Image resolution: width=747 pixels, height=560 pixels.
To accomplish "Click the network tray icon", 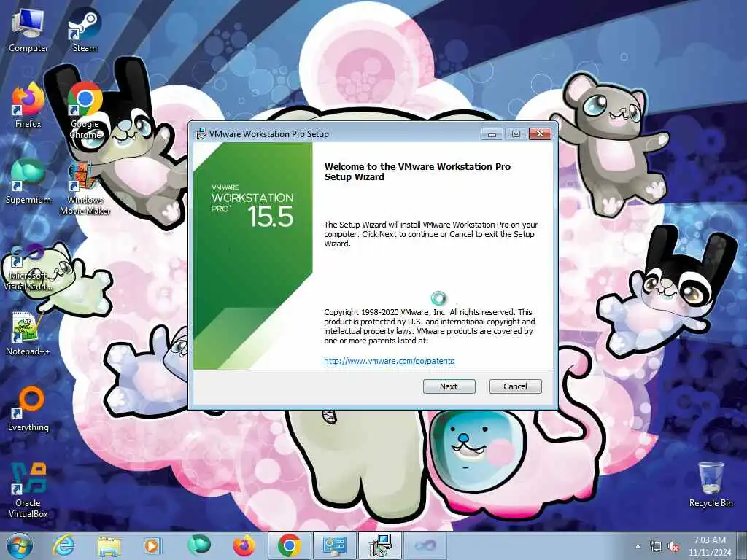I will pos(656,547).
